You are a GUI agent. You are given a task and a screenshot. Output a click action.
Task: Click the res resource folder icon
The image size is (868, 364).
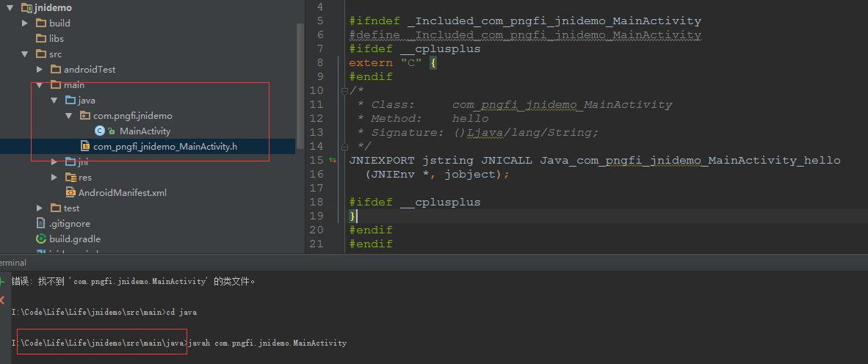(70, 178)
